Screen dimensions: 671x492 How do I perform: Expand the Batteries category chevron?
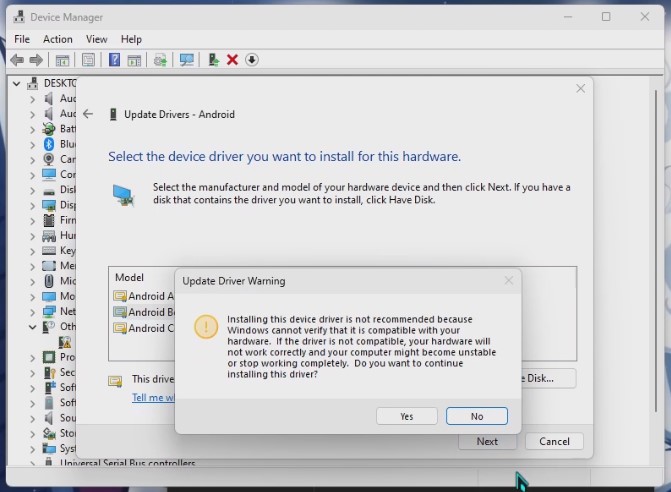[x=32, y=129]
